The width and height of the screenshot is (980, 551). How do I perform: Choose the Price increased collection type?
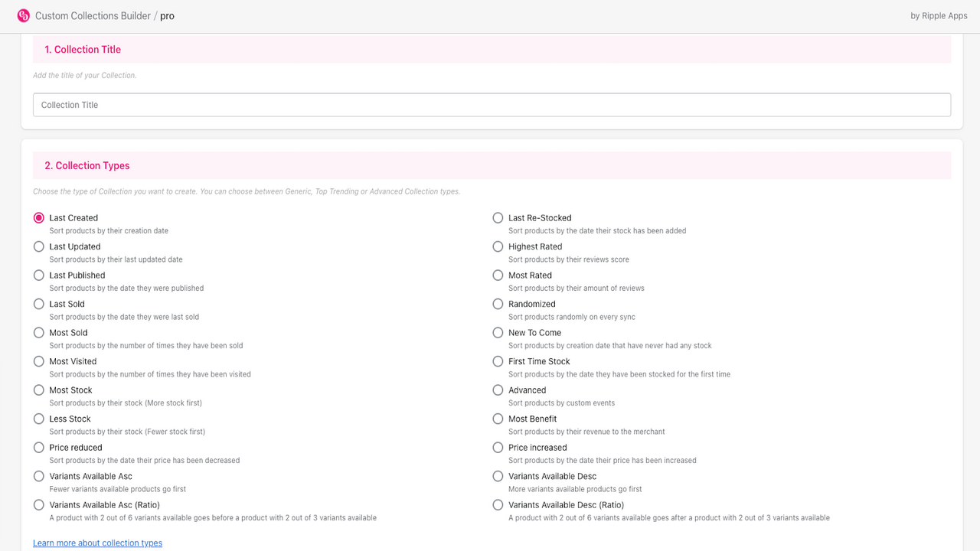[498, 448]
